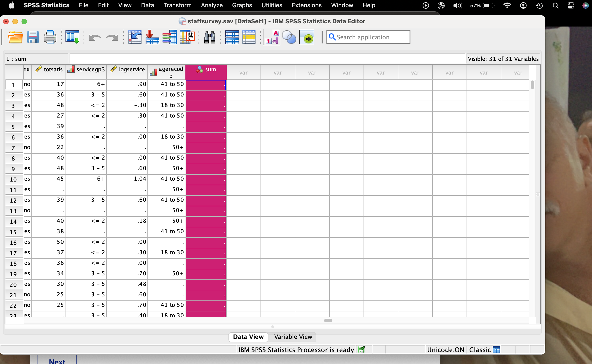The width and height of the screenshot is (592, 364).
Task: Click the Go to case icon
Action: click(x=135, y=37)
